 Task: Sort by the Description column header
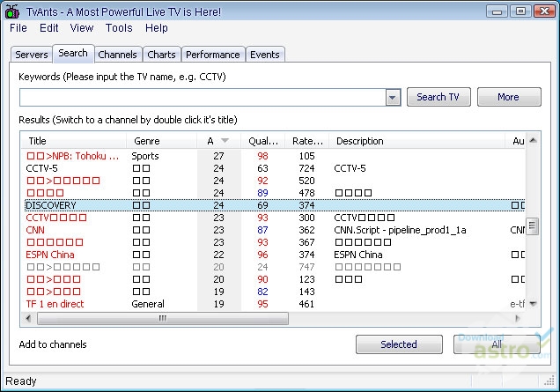[416, 141]
